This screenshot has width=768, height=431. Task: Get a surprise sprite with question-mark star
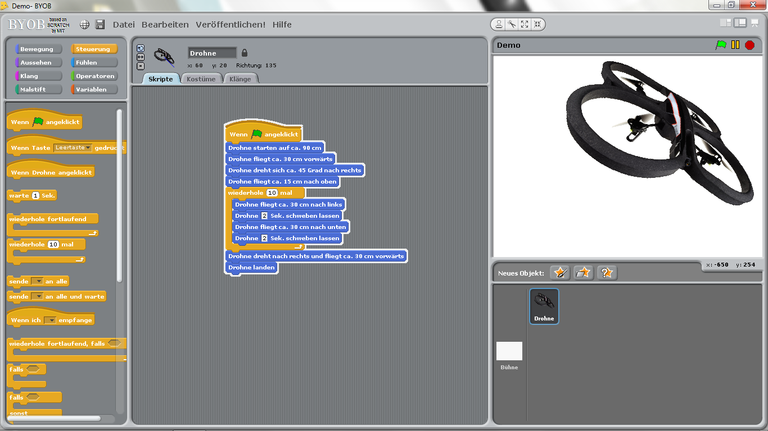(606, 272)
